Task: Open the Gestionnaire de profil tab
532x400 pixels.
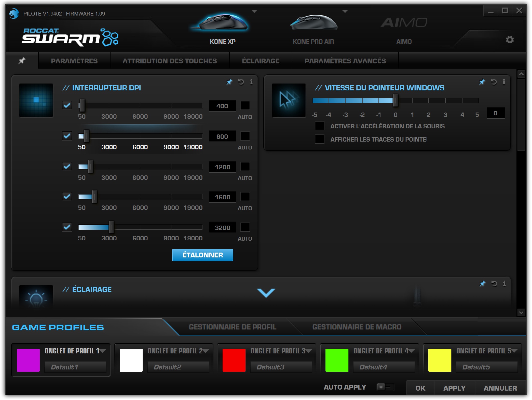Action: point(232,327)
